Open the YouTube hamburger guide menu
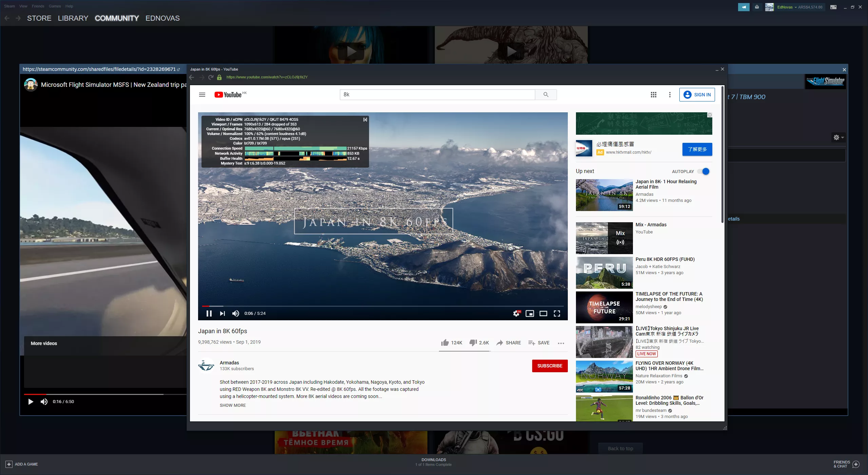868x475 pixels. click(202, 95)
